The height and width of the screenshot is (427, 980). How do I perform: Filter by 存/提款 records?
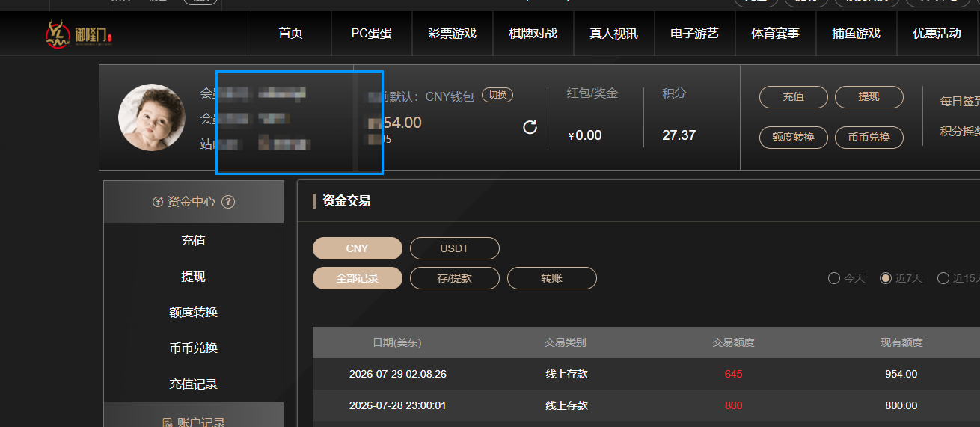tap(455, 278)
